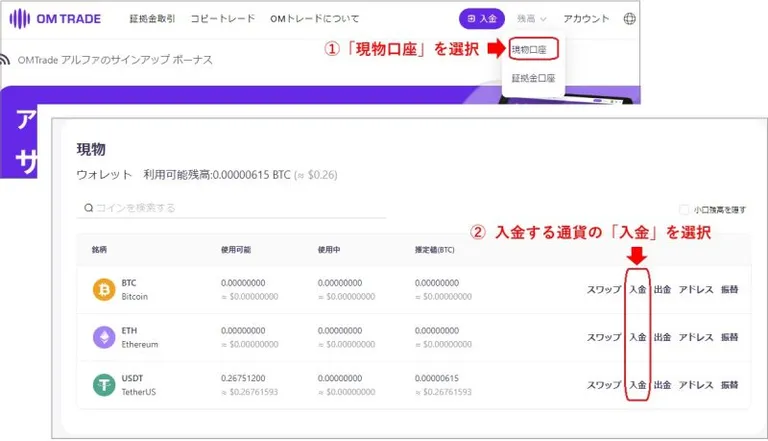Click アドレス in the BTC row
Image resolution: width=768 pixels, height=441 pixels.
(696, 290)
